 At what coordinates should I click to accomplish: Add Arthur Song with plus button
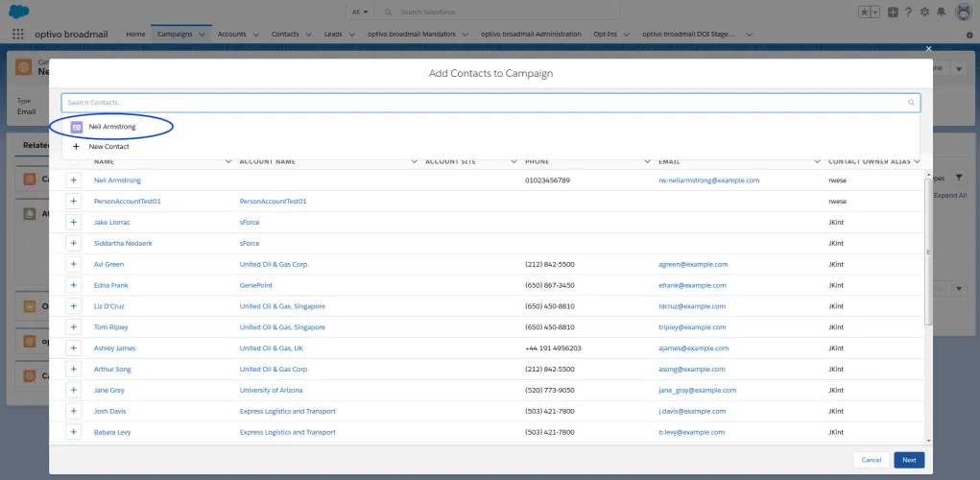(73, 369)
